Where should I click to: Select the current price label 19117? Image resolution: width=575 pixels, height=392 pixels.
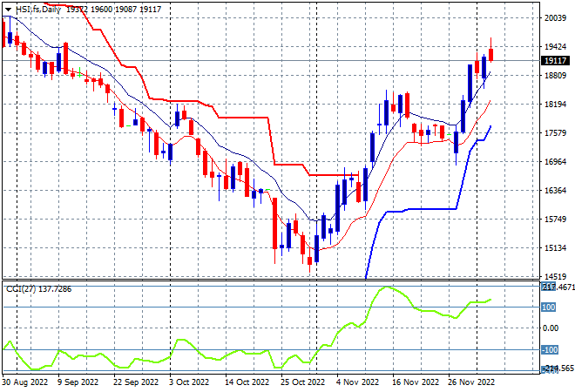coord(556,60)
